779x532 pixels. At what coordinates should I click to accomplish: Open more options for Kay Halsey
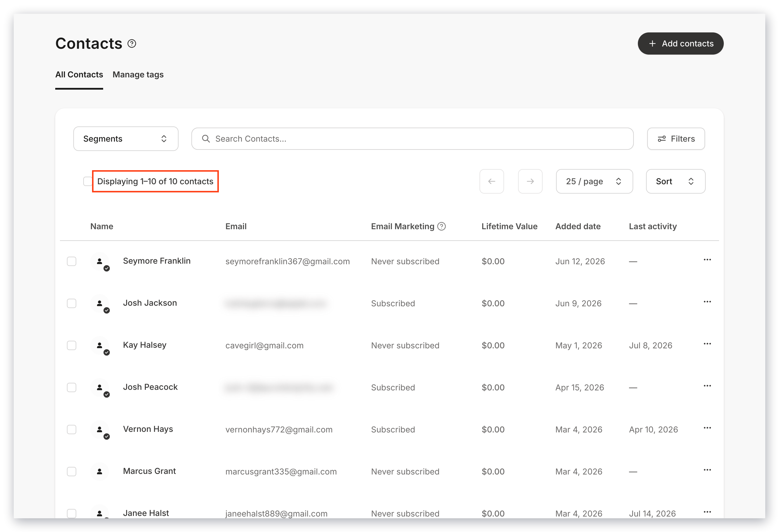[x=707, y=344]
